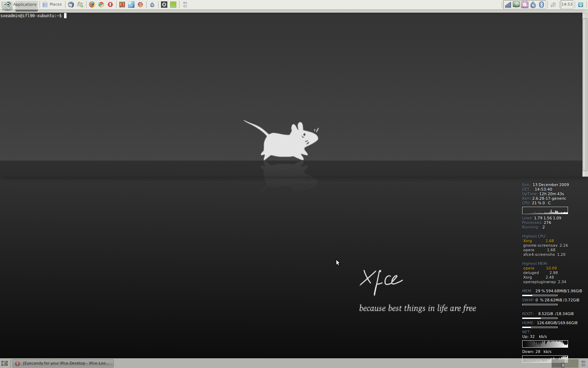This screenshot has width=588, height=368.
Task: Click the purple starburst tray icon
Action: (x=525, y=5)
